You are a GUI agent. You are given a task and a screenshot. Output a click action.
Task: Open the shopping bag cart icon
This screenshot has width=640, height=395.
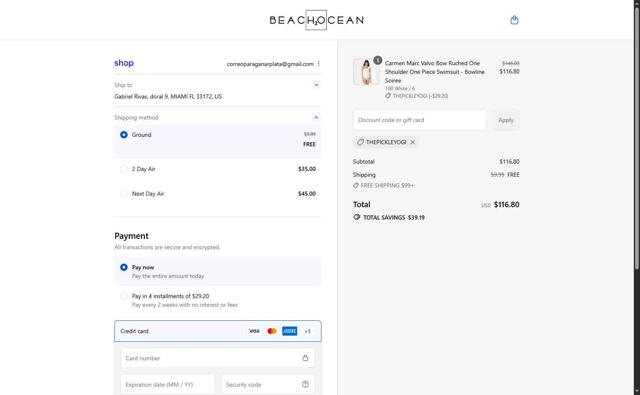514,20
